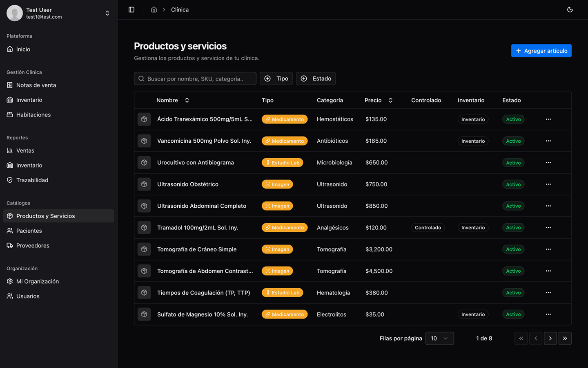588x368 pixels.
Task: Toggle the sidebar panel icon
Action: (131, 9)
